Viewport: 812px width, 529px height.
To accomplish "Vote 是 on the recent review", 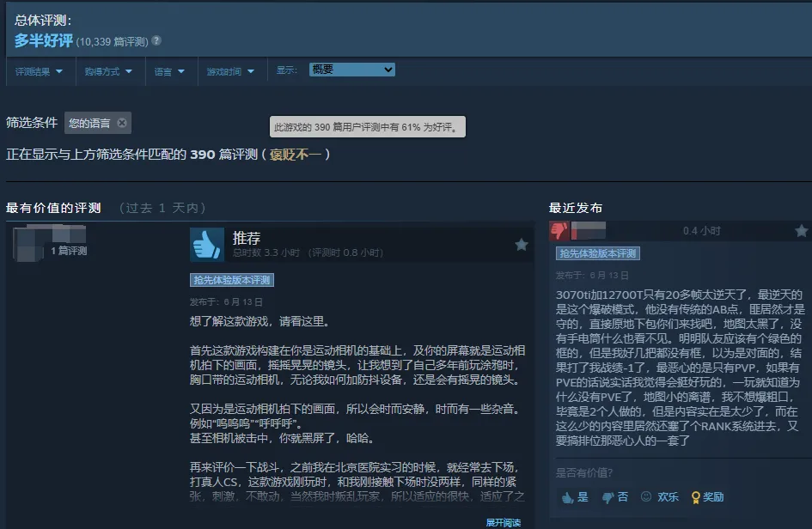I will (576, 497).
